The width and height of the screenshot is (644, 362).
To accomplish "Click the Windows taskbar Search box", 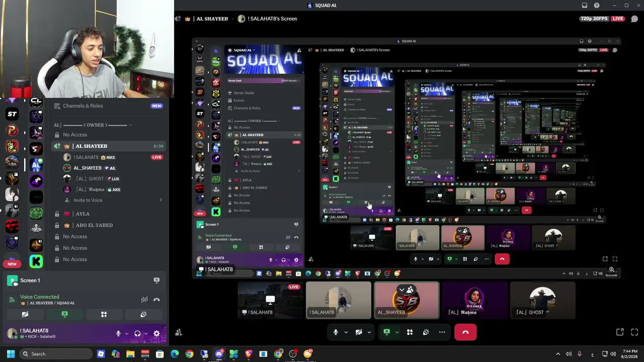I will [x=56, y=354].
